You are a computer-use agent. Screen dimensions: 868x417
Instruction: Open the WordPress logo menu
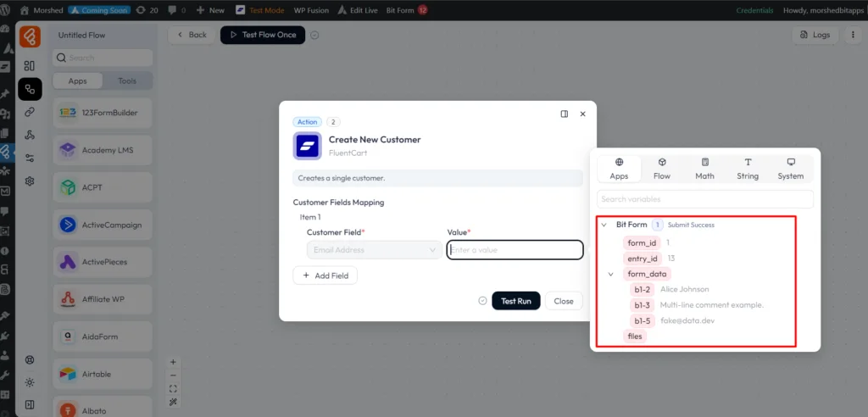(x=7, y=10)
